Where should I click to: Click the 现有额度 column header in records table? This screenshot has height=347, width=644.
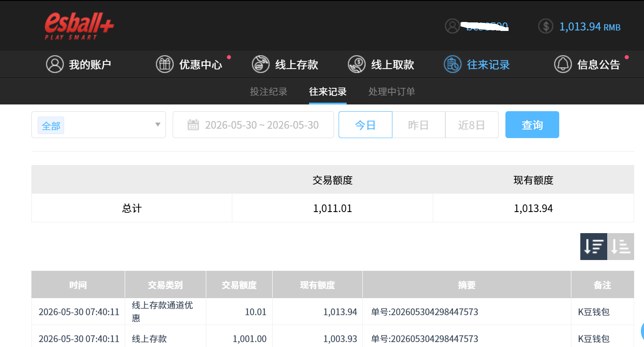click(318, 285)
